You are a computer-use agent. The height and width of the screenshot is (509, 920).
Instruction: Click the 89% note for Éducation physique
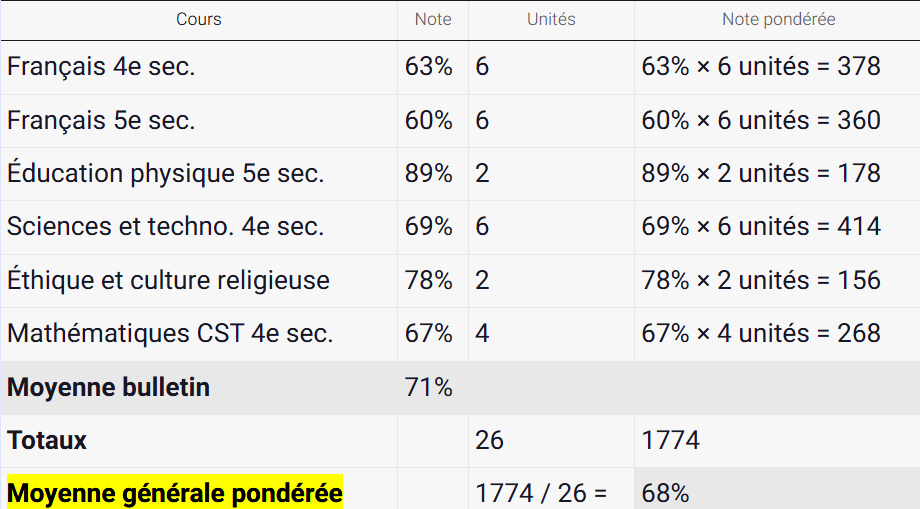pos(429,174)
